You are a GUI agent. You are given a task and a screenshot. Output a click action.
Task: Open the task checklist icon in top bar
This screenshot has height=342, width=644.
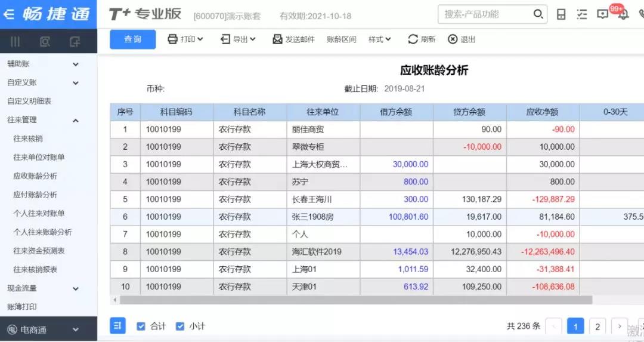(x=582, y=14)
